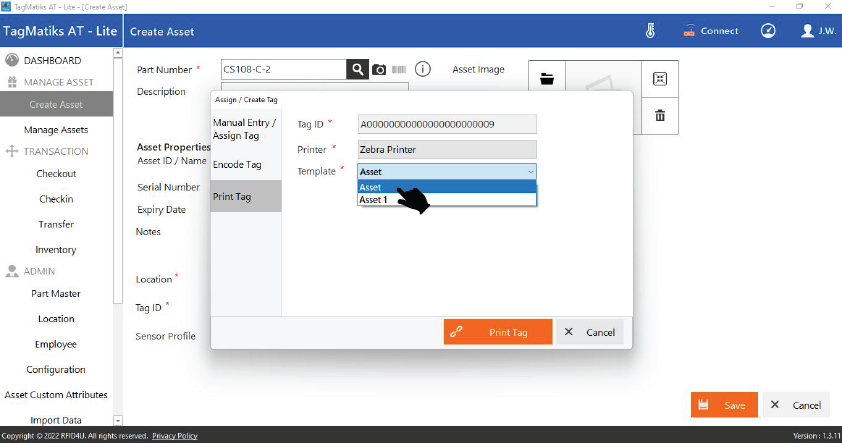Click the info circle icon

point(423,69)
